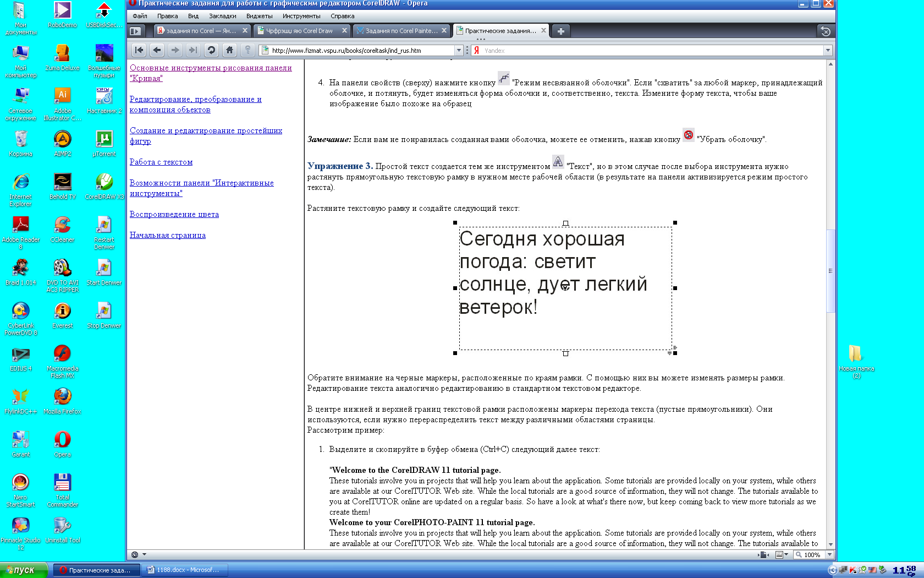
Task: Click the scroll down arrow of page
Action: click(831, 544)
